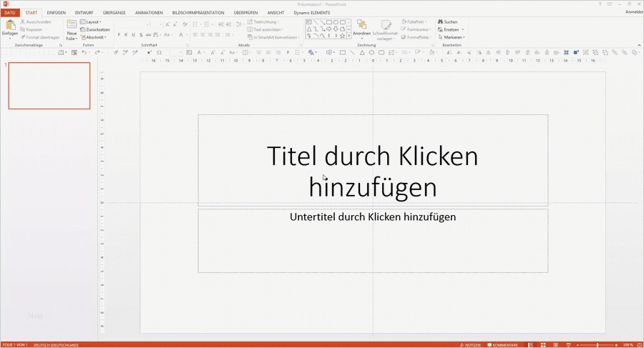
Task: Click the Ausschneiden scissors command
Action: pos(36,21)
